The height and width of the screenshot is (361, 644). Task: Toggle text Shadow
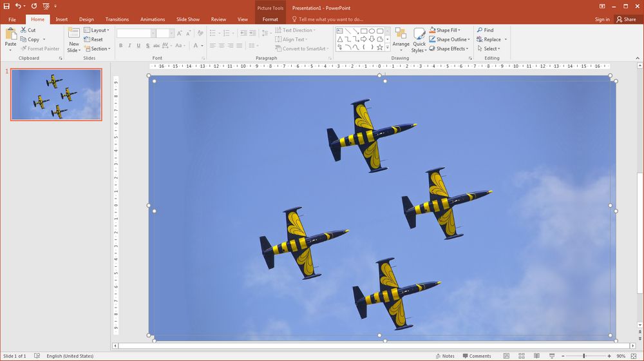pyautogui.click(x=147, y=46)
